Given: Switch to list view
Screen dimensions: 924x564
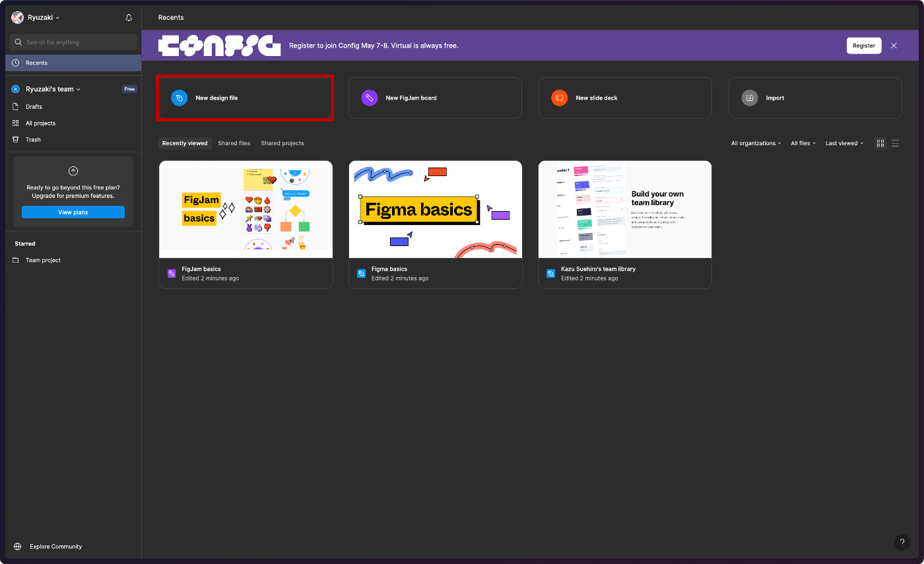Looking at the screenshot, I should point(896,143).
